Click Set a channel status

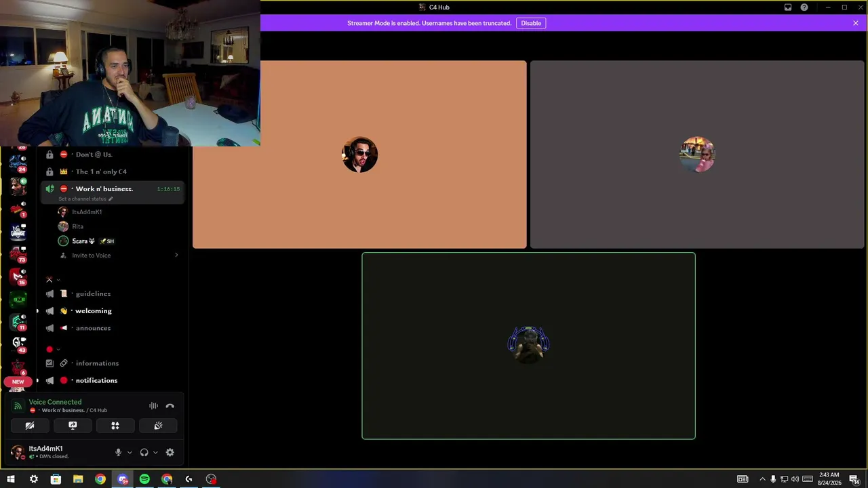(x=82, y=199)
